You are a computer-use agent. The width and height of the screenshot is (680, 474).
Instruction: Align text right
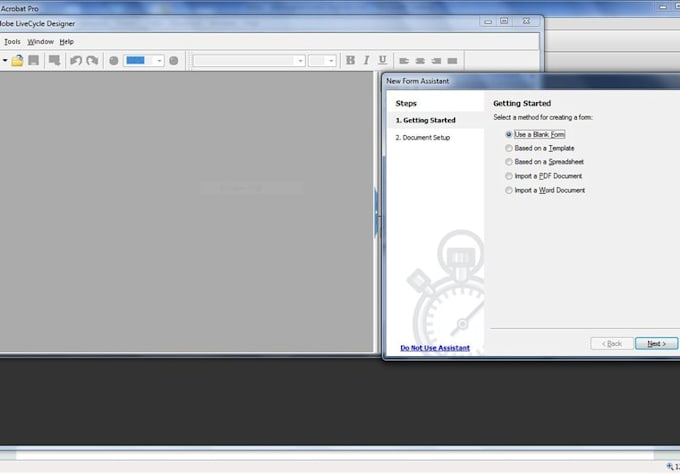coord(436,61)
